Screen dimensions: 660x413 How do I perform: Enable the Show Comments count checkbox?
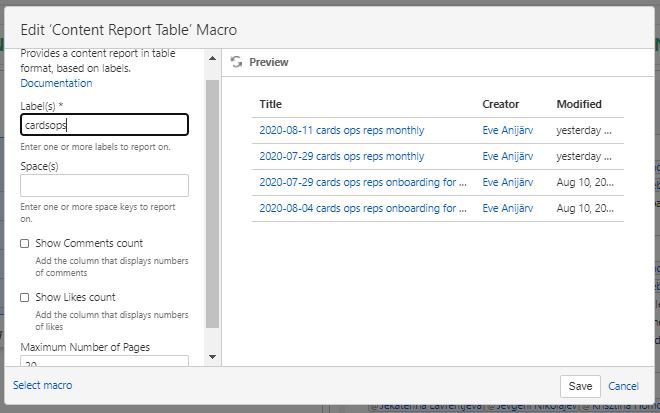click(25, 243)
